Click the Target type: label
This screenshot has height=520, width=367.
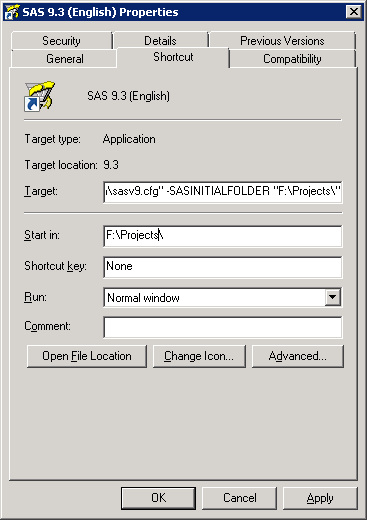pyautogui.click(x=52, y=139)
